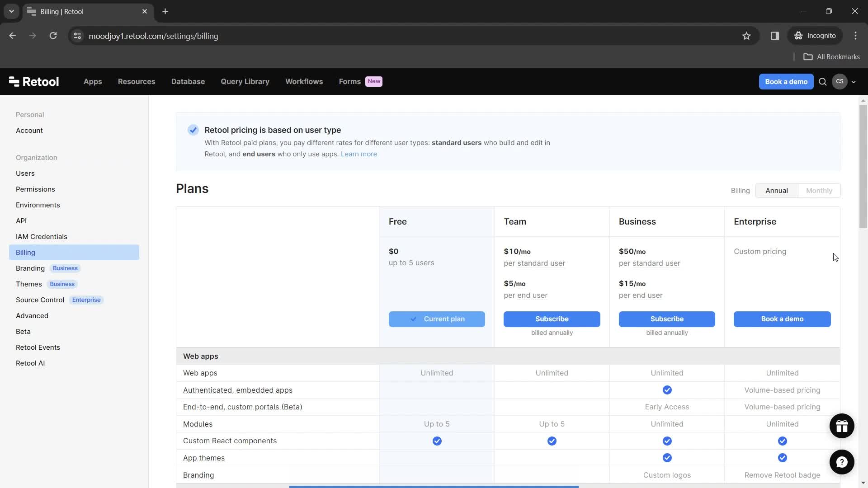Click Learn more pricing link

click(x=359, y=154)
